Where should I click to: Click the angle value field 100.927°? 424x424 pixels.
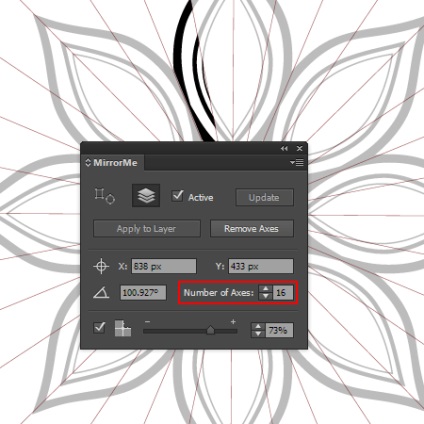click(143, 293)
